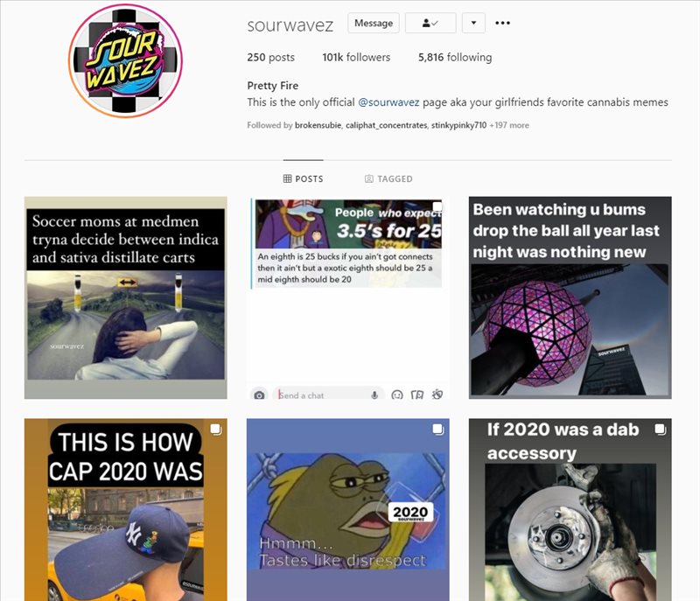Viewport: 700px width, 601px height.
Task: Follow the @sourwavez mention link in bio
Action: [388, 102]
